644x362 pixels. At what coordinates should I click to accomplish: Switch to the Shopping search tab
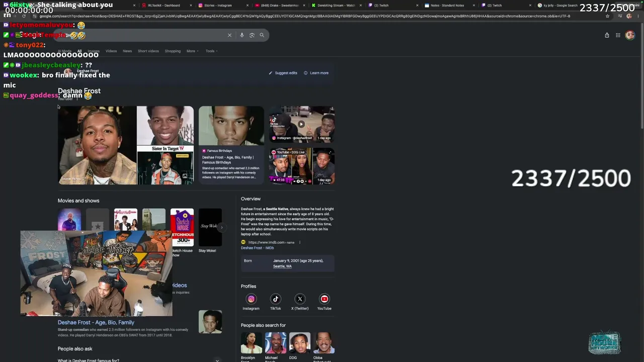173,51
